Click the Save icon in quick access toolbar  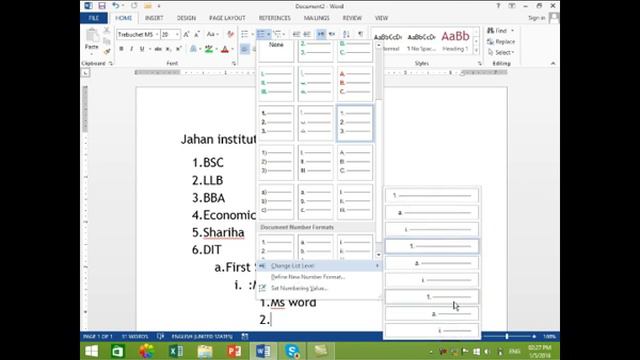pyautogui.click(x=102, y=6)
